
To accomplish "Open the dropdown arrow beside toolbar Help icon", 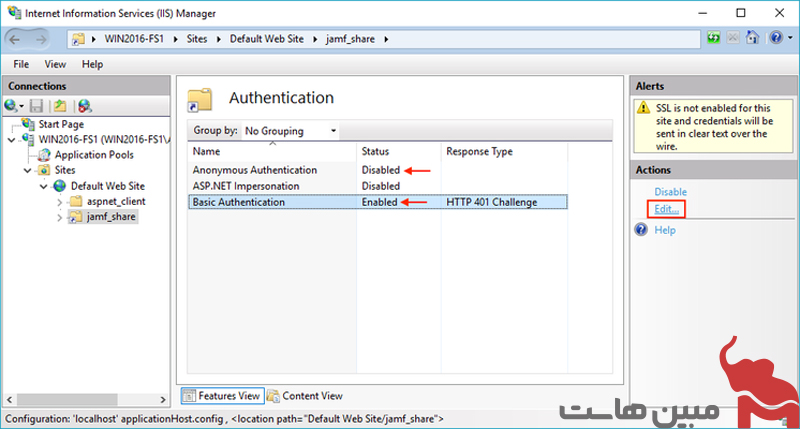I will (790, 38).
